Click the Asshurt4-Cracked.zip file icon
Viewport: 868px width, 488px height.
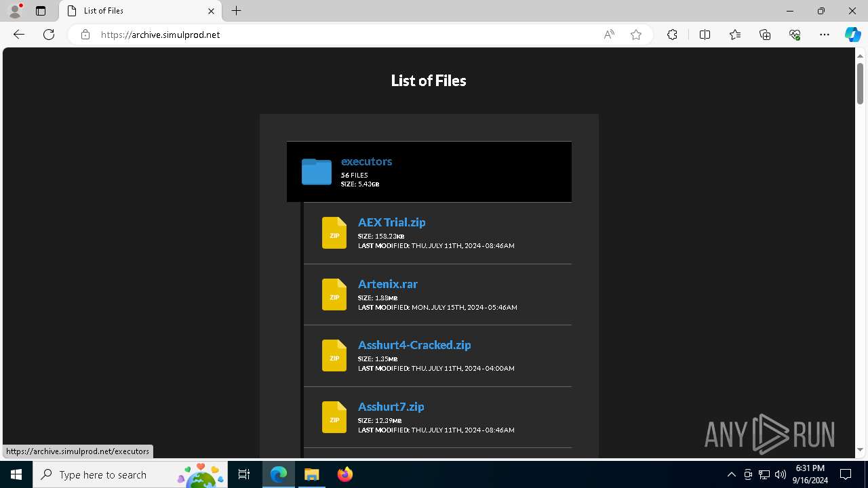(x=334, y=356)
